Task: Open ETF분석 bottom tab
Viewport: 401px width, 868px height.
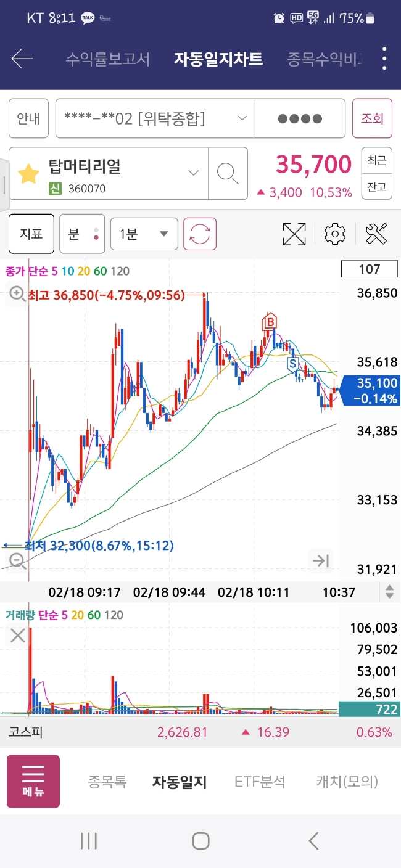Action: click(x=260, y=782)
